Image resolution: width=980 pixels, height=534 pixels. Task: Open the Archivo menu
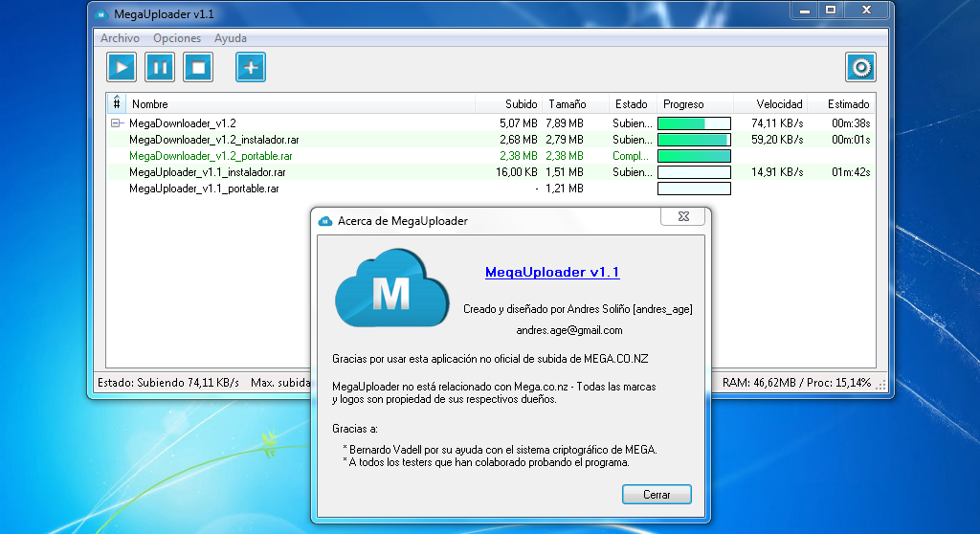coord(120,38)
